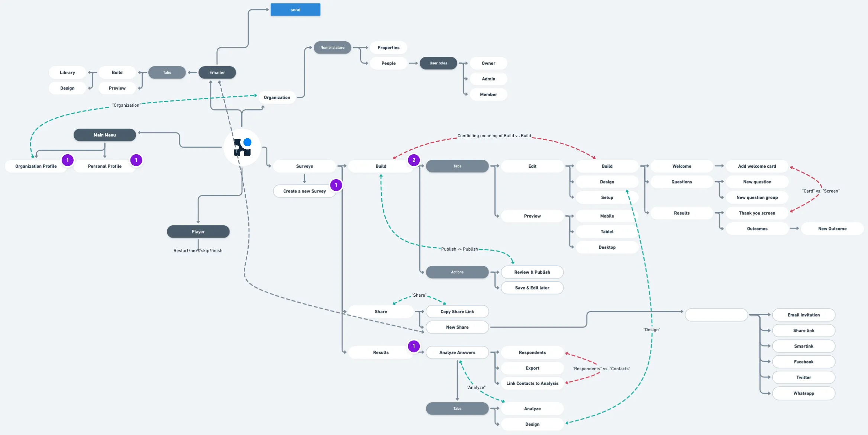
Task: Click the Desktop preview node
Action: (607, 247)
